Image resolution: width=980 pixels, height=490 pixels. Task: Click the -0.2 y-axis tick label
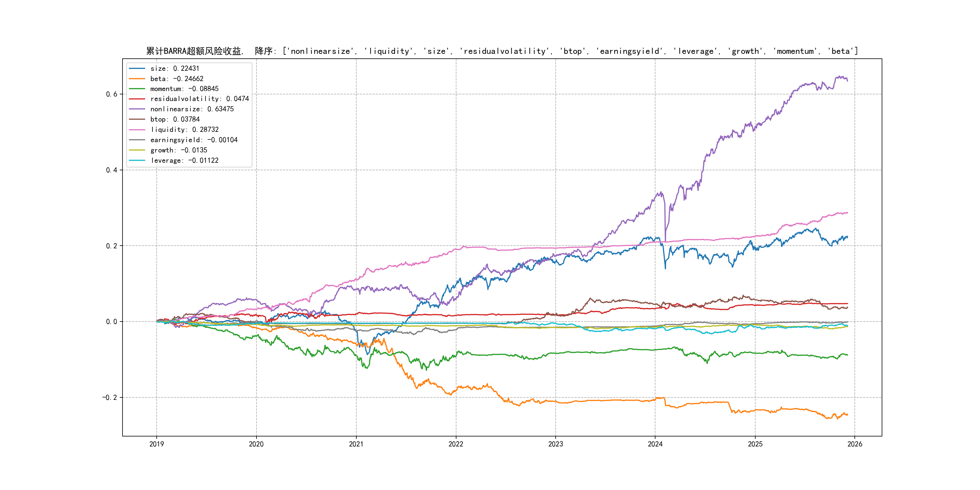tap(109, 397)
